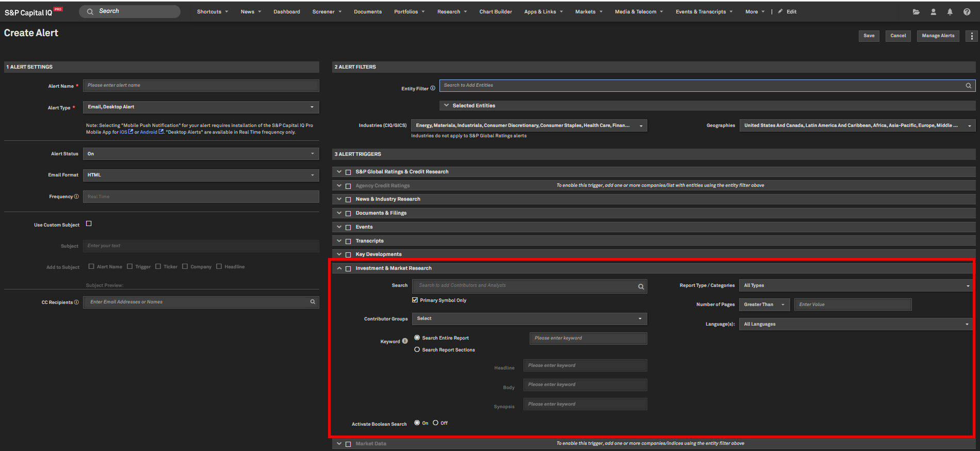
Task: Open the notifications bell icon
Action: [x=950, y=12]
